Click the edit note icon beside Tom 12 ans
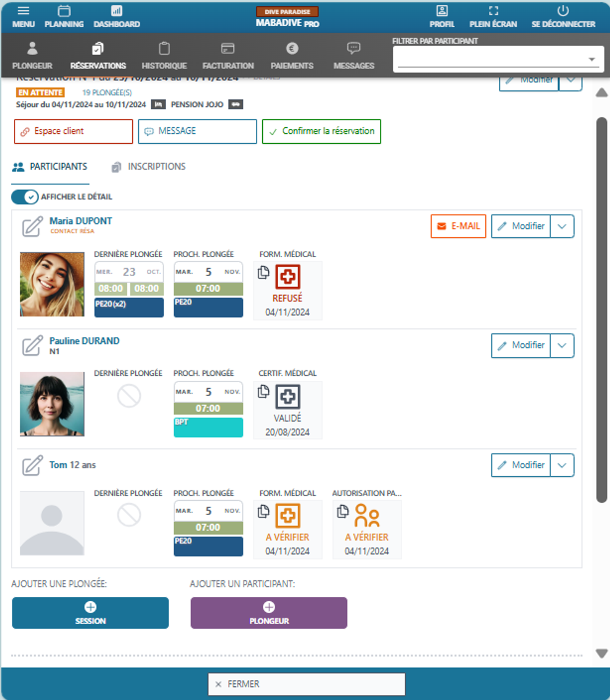 pos(32,465)
